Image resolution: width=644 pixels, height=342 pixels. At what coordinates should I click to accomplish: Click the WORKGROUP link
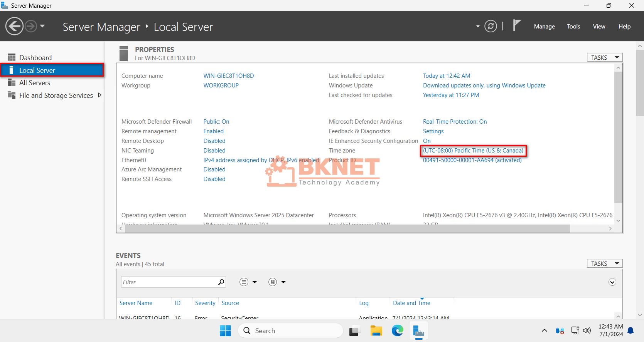click(221, 85)
